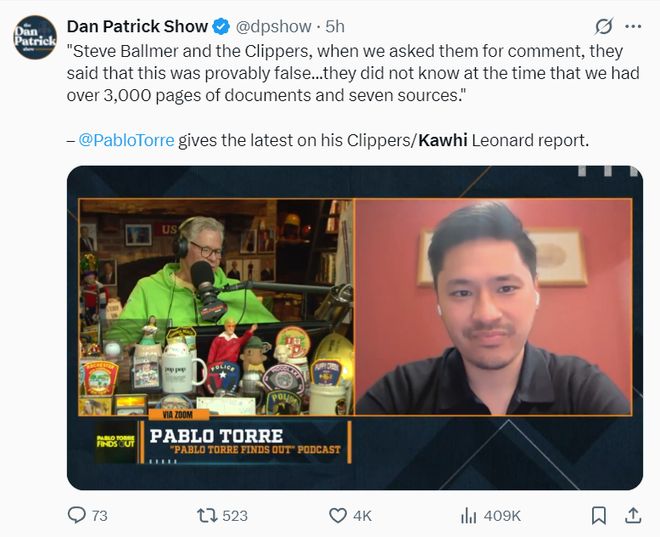Viewport: 660px width, 537px height.
Task: Like the post with the heart icon
Action: pyautogui.click(x=338, y=515)
